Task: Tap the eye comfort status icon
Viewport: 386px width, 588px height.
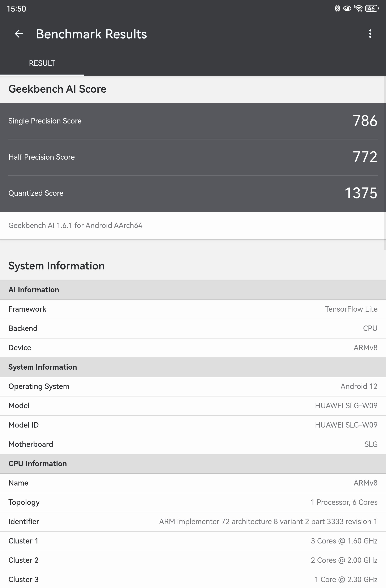Action: point(347,9)
